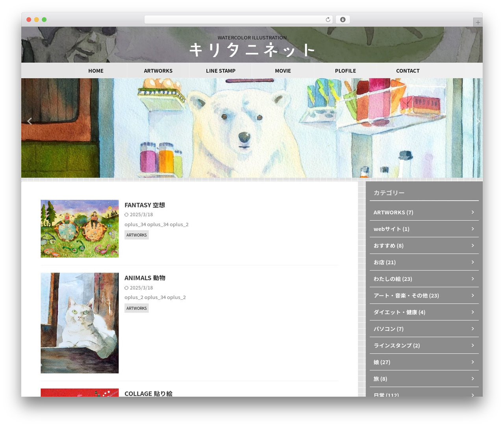
Task: Click the polar bear slider image
Action: [252, 128]
